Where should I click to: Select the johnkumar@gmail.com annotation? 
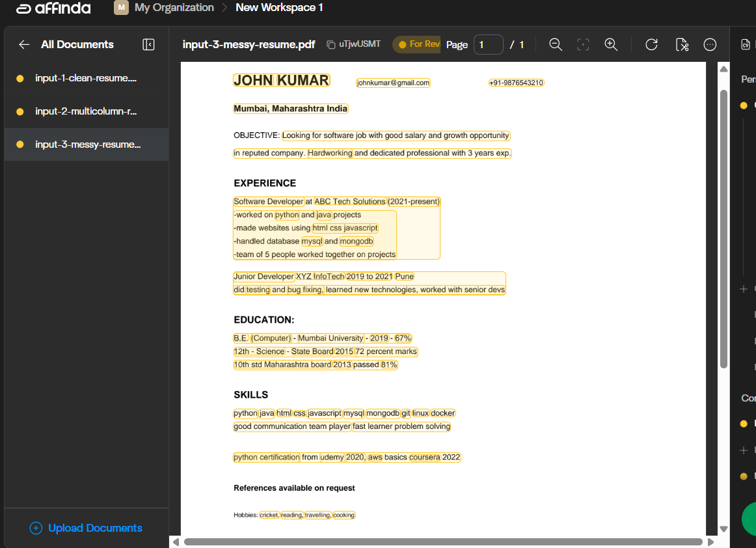[393, 83]
